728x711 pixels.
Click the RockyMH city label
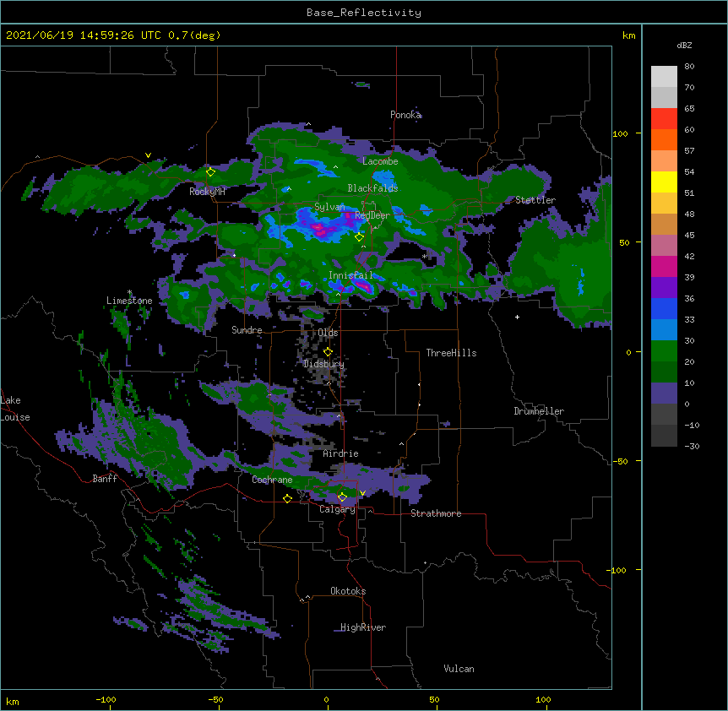coord(207,192)
